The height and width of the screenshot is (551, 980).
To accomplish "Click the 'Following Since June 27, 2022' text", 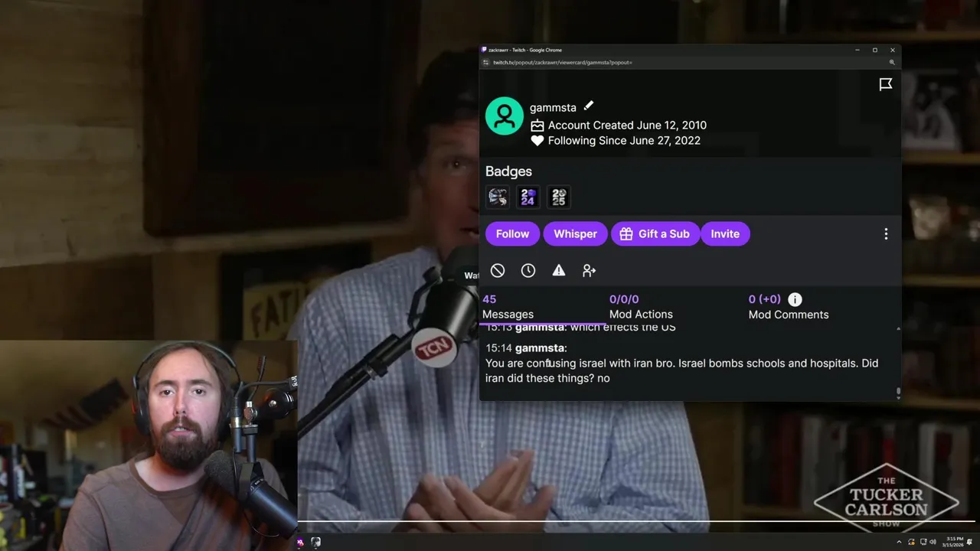I will pos(624,141).
